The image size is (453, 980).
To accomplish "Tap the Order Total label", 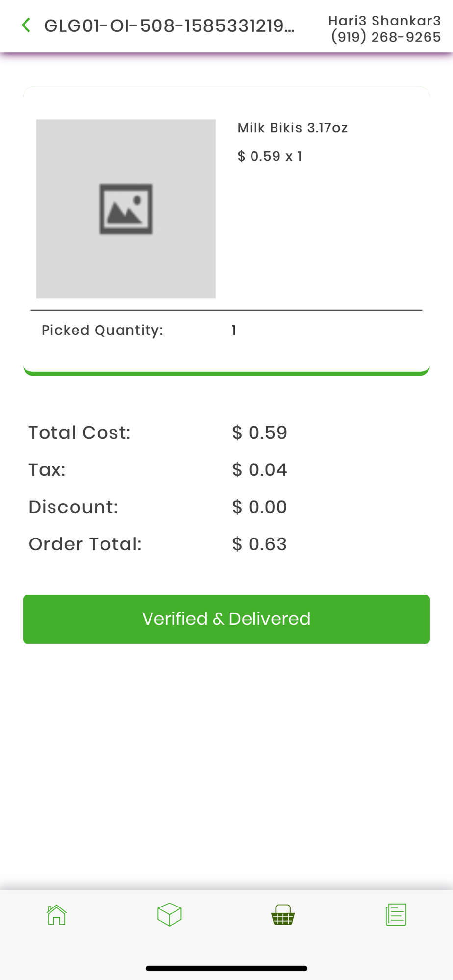I will [x=85, y=544].
